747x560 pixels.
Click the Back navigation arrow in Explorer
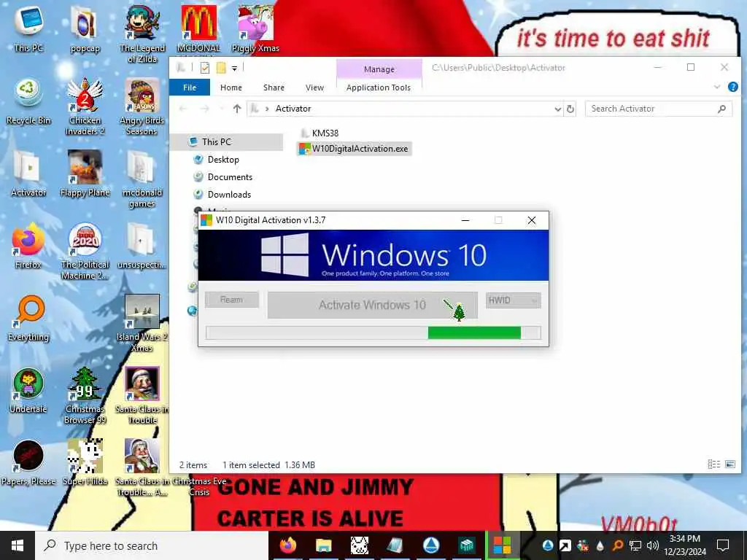point(183,109)
